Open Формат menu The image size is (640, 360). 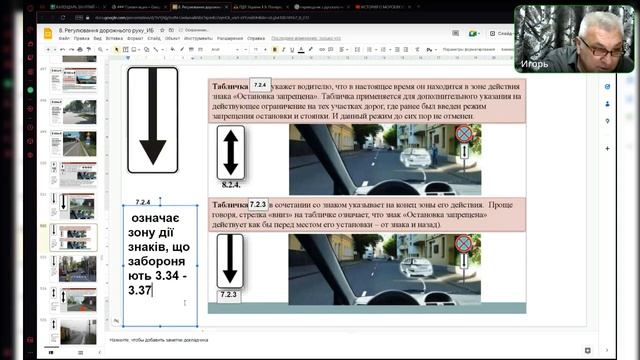coord(135,38)
